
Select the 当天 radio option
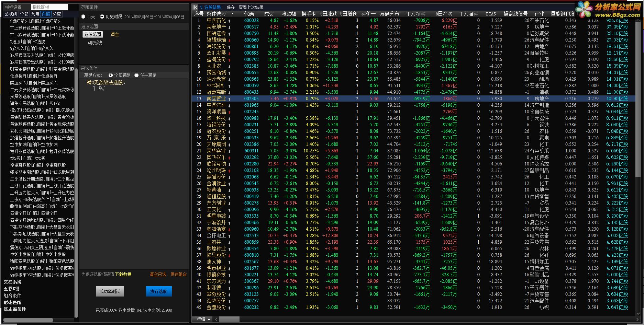tap(83, 16)
